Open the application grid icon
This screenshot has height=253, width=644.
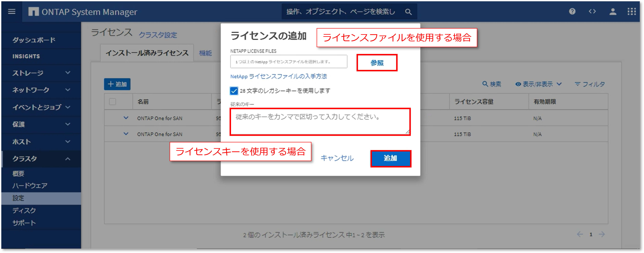632,11
